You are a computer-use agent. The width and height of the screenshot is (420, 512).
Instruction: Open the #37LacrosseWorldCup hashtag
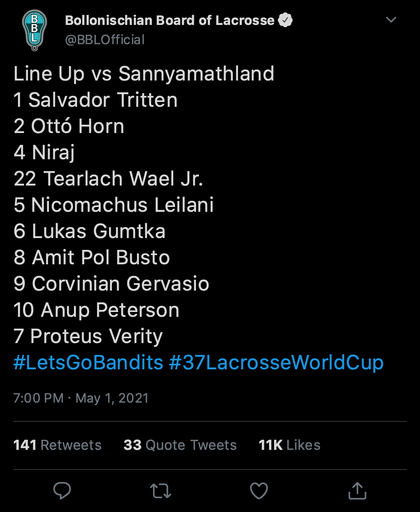tap(276, 363)
